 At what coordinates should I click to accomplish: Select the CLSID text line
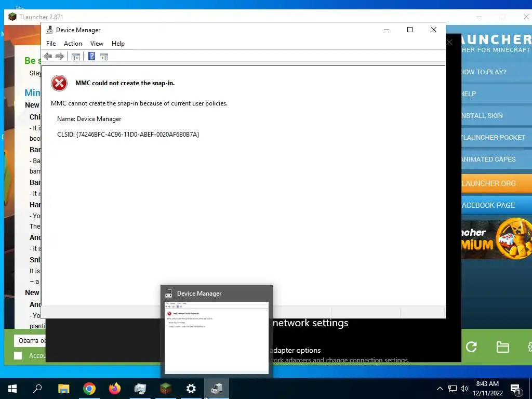[128, 135]
